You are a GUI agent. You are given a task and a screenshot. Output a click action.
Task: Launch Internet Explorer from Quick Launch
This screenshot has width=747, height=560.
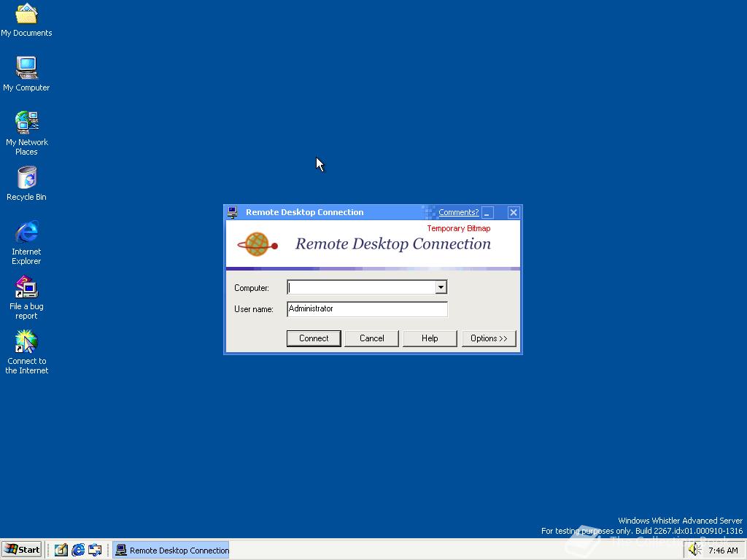[78, 550]
